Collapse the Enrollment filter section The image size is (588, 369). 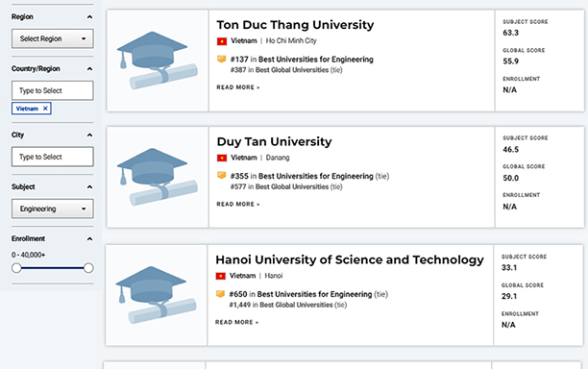89,239
